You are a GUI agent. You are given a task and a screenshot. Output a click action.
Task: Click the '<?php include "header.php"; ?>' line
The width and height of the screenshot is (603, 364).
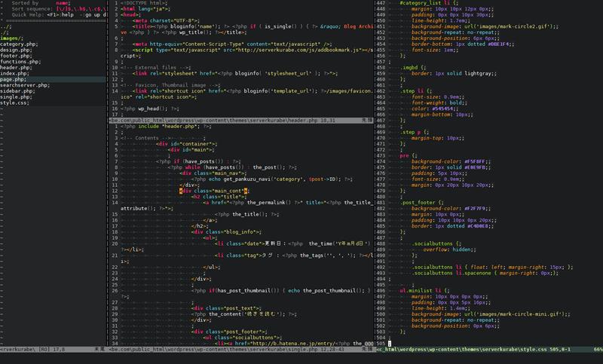pos(166,126)
